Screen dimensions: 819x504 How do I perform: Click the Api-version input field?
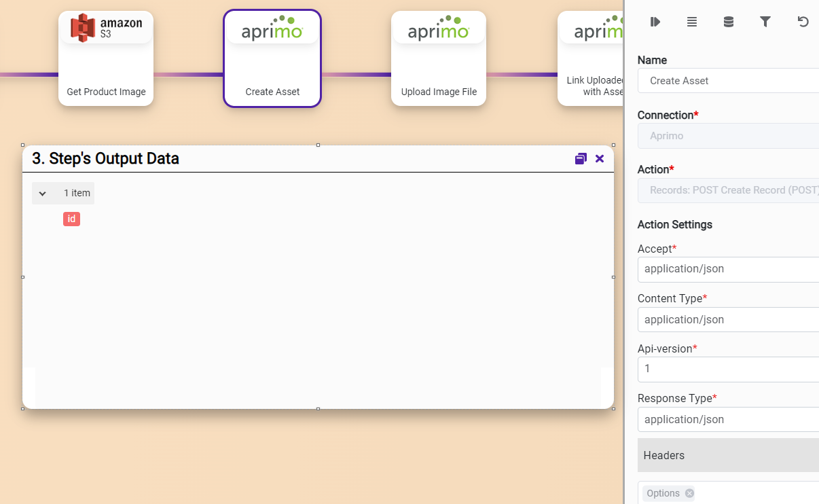pos(728,369)
